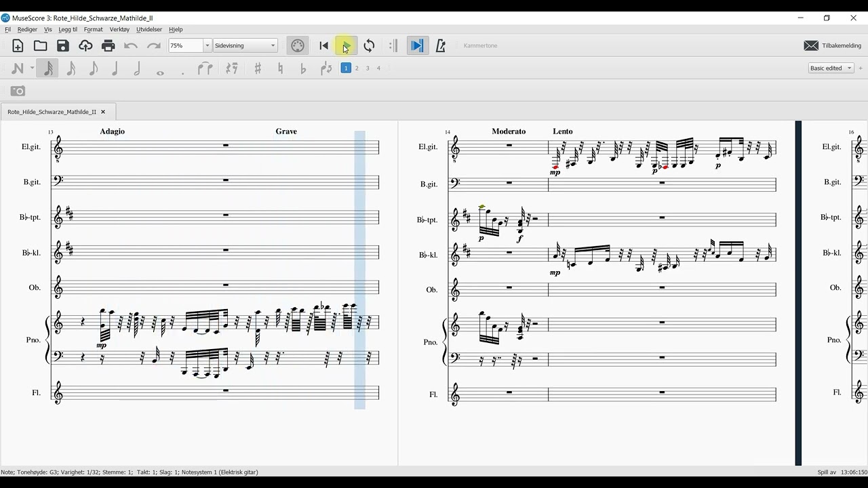Redo the last undone action
This screenshot has height=488, width=868.
154,46
